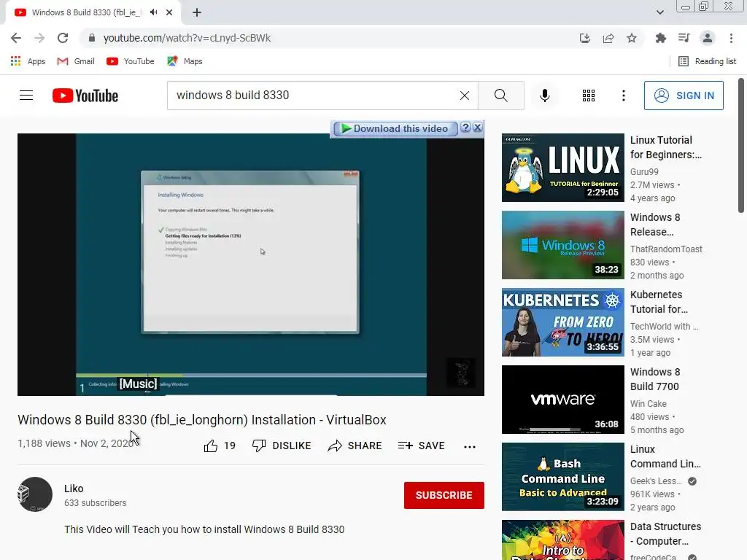Image resolution: width=747 pixels, height=560 pixels.
Task: Mute the tab audio speaker icon
Action: 153,12
